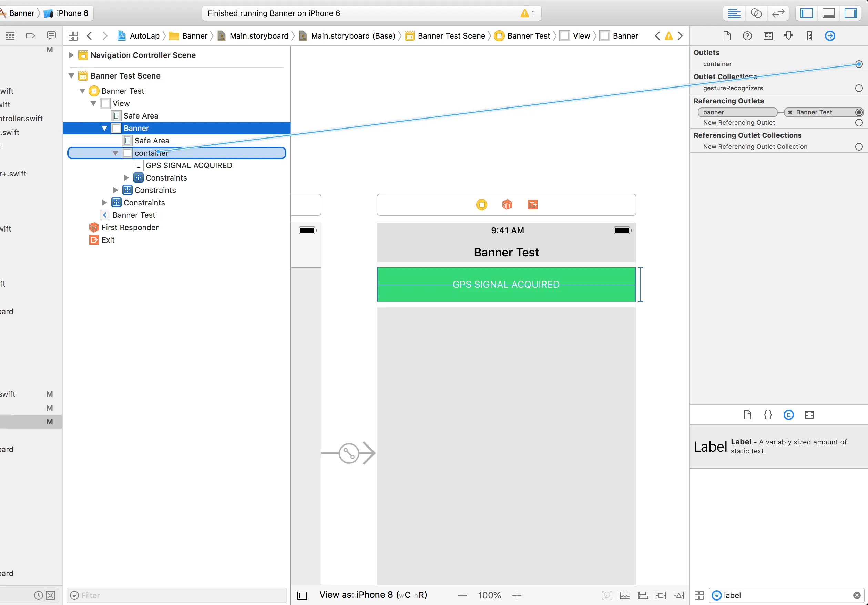Image resolution: width=868 pixels, height=605 pixels.
Task: Show the Size inspector tab
Action: click(809, 36)
